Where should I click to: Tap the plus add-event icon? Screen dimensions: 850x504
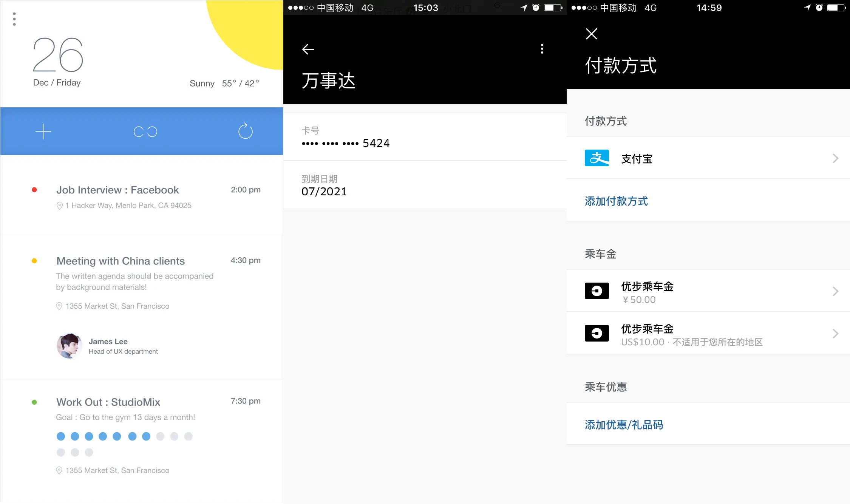[43, 131]
